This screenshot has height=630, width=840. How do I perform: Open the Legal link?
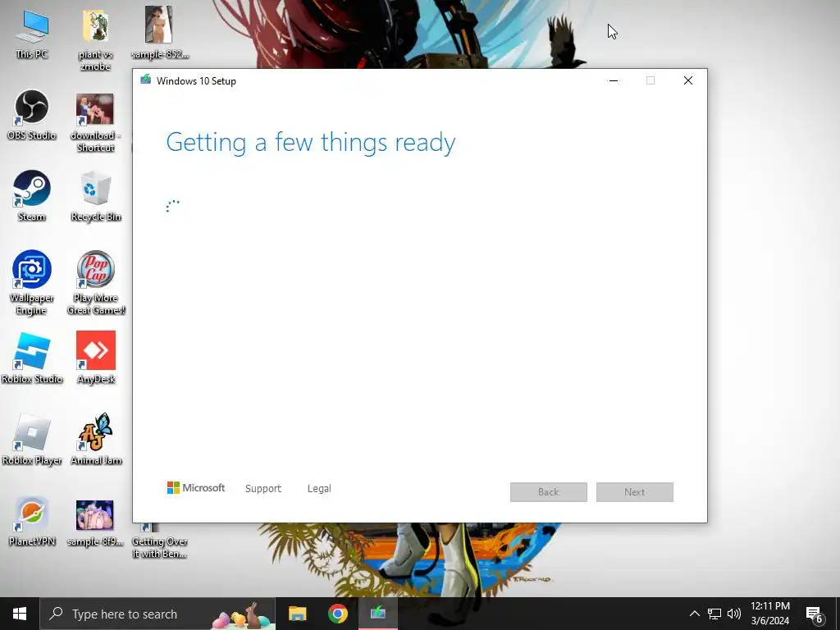point(319,489)
